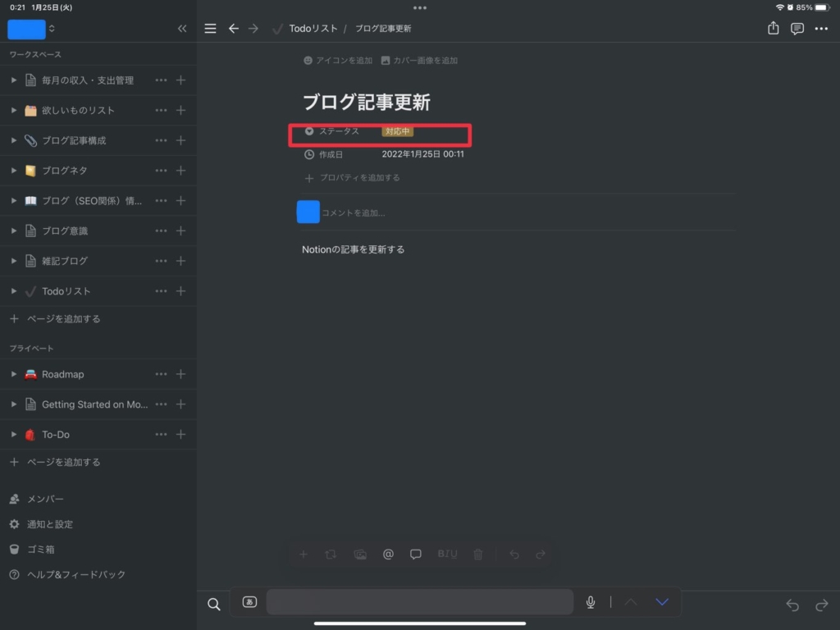This screenshot has width=840, height=630.
Task: Open ヘルプ&フィードバック
Action: (x=67, y=574)
